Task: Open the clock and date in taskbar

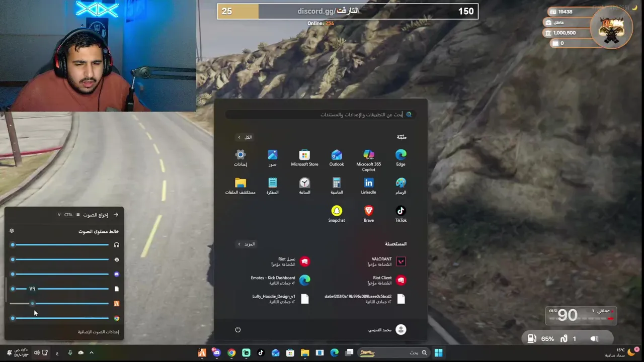Action: coord(22,353)
